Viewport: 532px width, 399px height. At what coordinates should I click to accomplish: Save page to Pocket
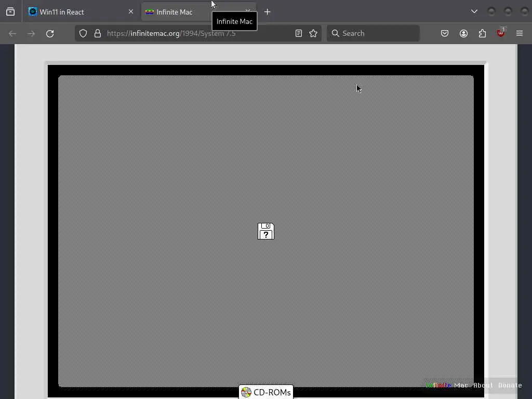[445, 33]
